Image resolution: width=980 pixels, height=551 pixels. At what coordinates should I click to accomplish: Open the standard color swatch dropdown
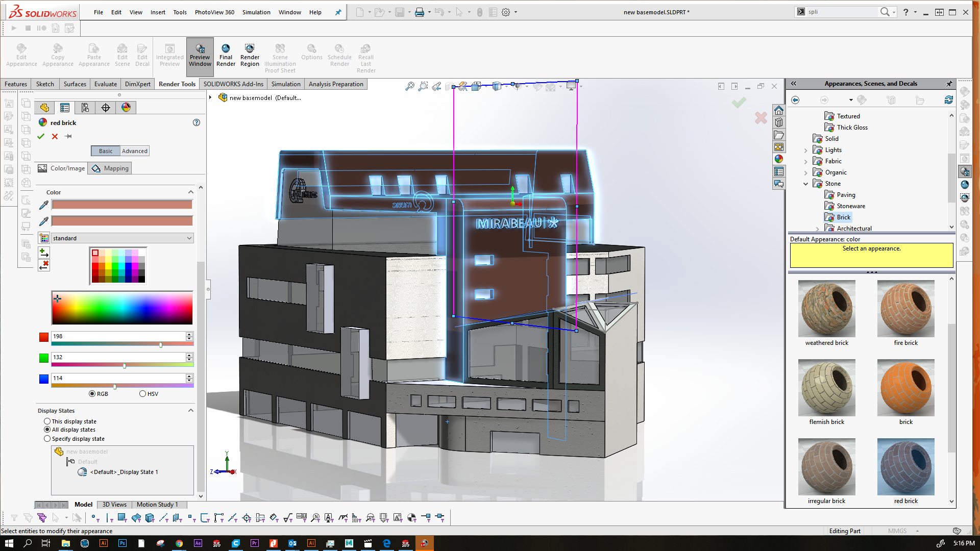click(x=189, y=238)
